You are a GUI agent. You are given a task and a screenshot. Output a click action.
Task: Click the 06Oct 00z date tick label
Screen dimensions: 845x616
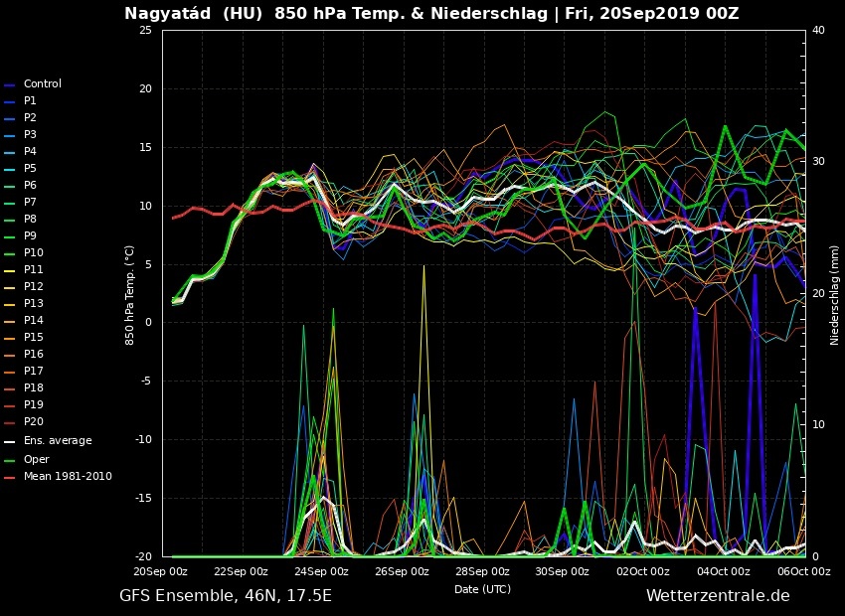pos(803,571)
